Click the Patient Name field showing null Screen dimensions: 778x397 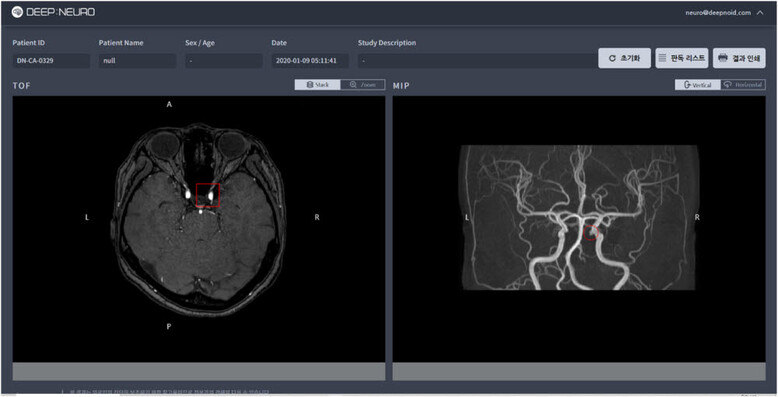[x=137, y=61]
